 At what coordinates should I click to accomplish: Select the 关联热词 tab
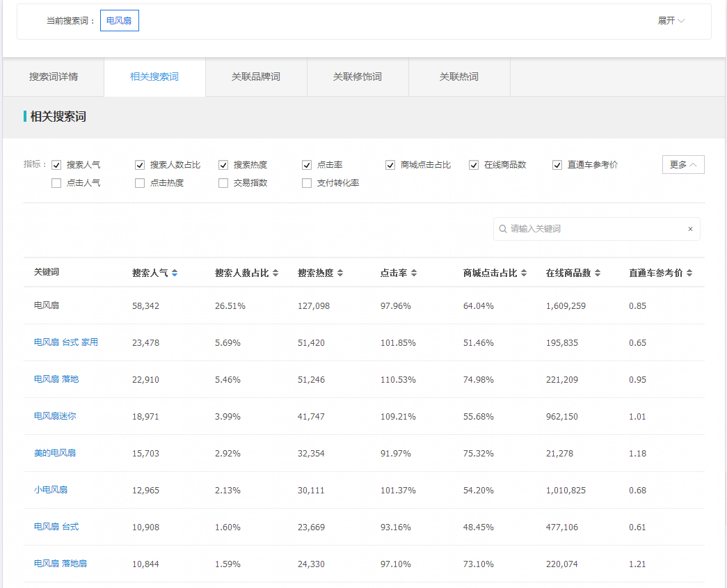[459, 77]
